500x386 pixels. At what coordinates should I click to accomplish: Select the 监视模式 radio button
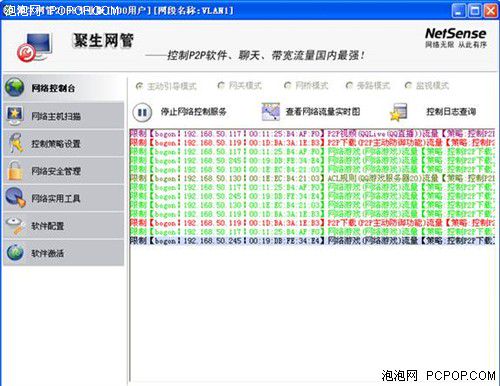coord(408,86)
